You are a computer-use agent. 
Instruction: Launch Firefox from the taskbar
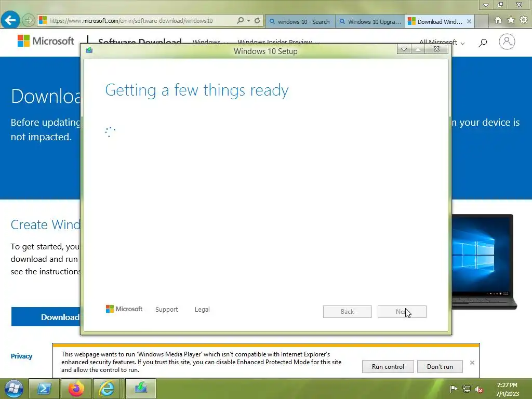[76, 389]
